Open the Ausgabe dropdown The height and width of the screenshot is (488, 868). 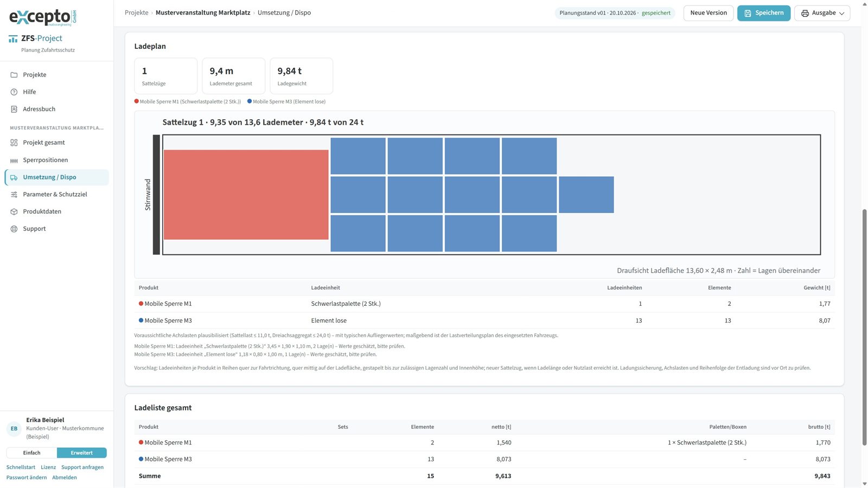point(822,13)
